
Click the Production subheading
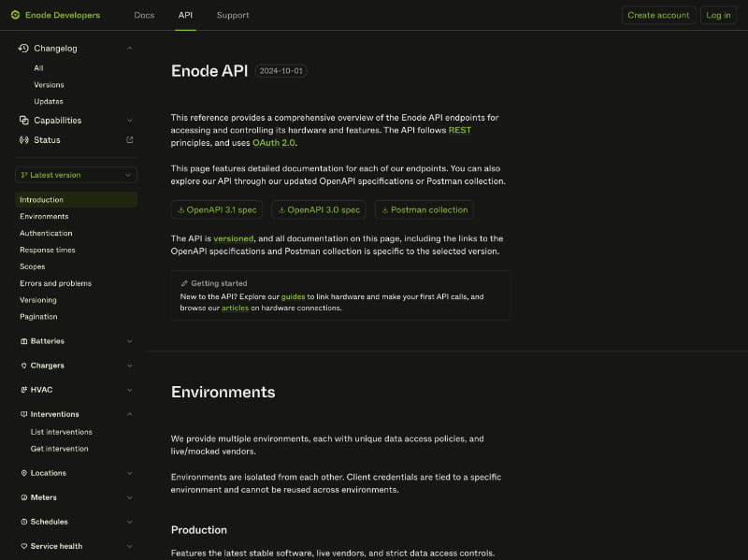pyautogui.click(x=199, y=530)
